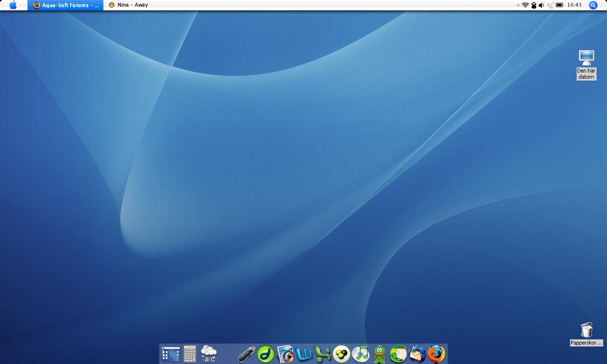Check the battery status icon
This screenshot has height=364, width=607.
point(560,5)
